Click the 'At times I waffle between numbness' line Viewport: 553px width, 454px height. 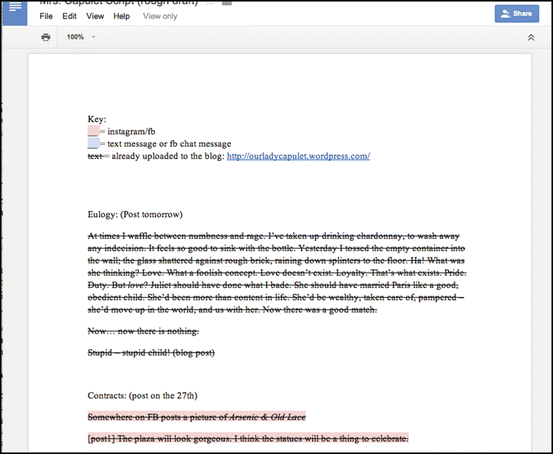[273, 236]
